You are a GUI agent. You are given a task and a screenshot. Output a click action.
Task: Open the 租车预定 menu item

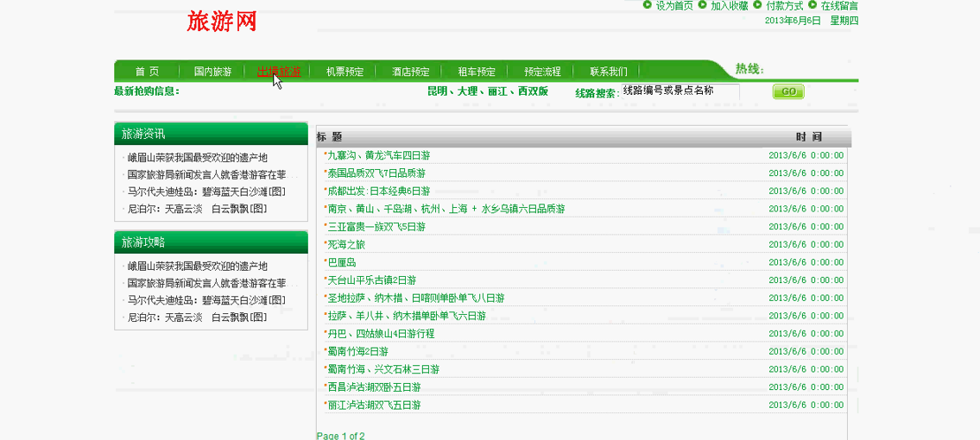tap(477, 72)
